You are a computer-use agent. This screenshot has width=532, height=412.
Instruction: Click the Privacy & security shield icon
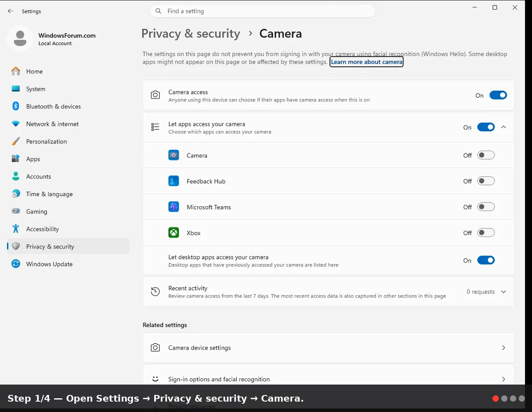coord(16,246)
